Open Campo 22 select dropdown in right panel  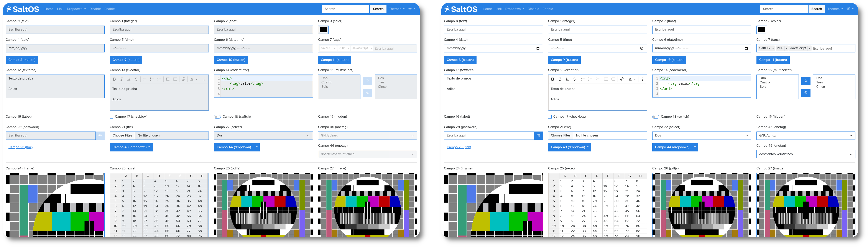click(x=702, y=136)
